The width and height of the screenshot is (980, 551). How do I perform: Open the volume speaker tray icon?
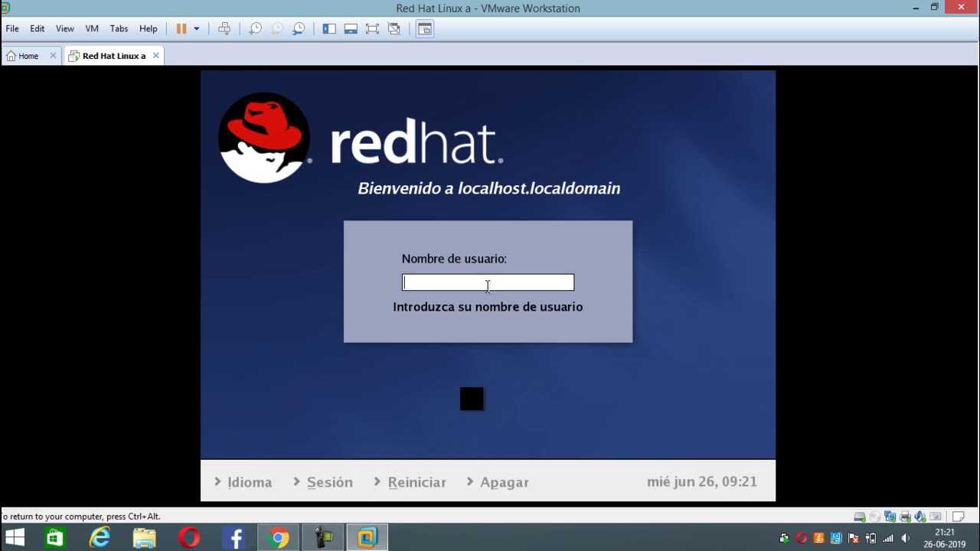[x=905, y=538]
